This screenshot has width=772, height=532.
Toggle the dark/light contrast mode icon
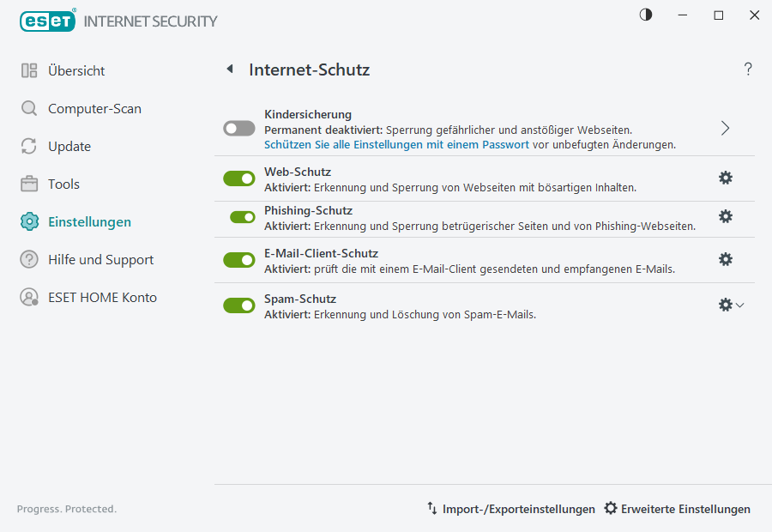click(646, 15)
